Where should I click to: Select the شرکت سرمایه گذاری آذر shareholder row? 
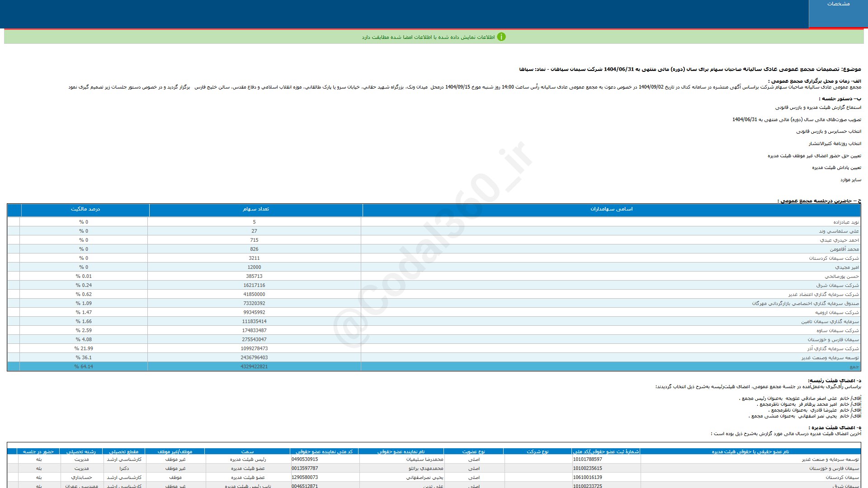(x=833, y=348)
